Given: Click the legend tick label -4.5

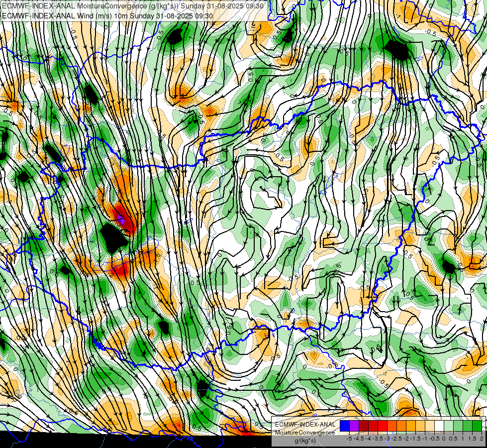Looking at the screenshot, I should (359, 439).
